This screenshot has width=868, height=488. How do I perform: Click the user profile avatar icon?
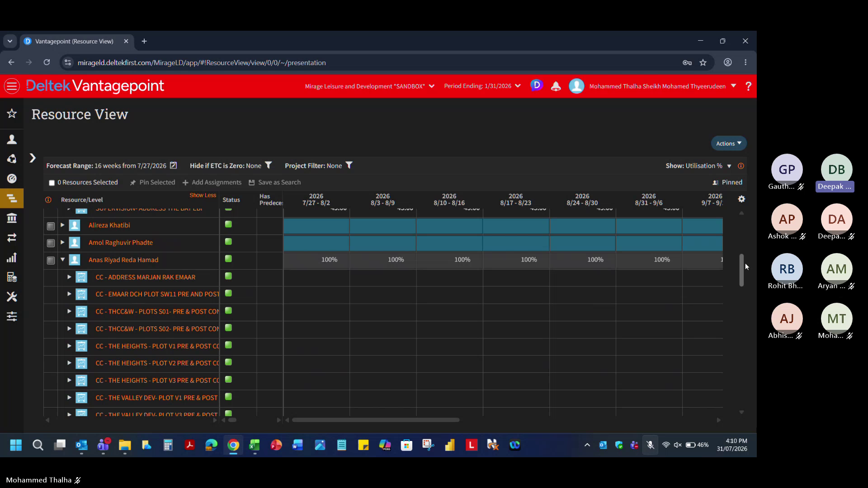576,86
